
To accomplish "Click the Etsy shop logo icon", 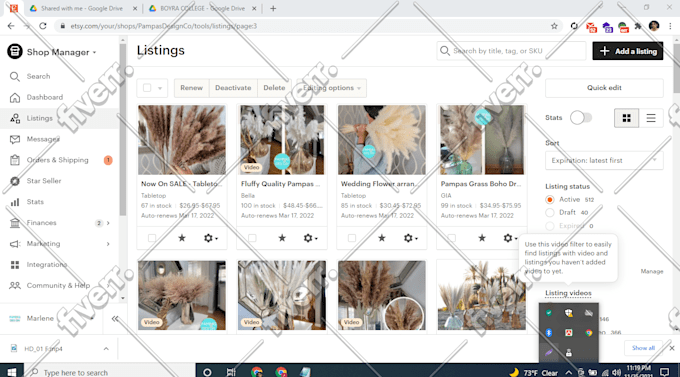I will (x=15, y=51).
